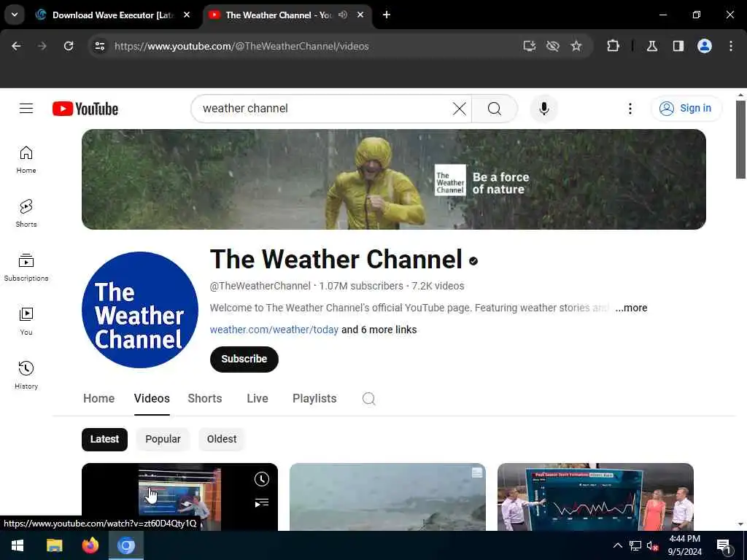The width and height of the screenshot is (747, 560).
Task: Open a new browser tab
Action: point(387,15)
